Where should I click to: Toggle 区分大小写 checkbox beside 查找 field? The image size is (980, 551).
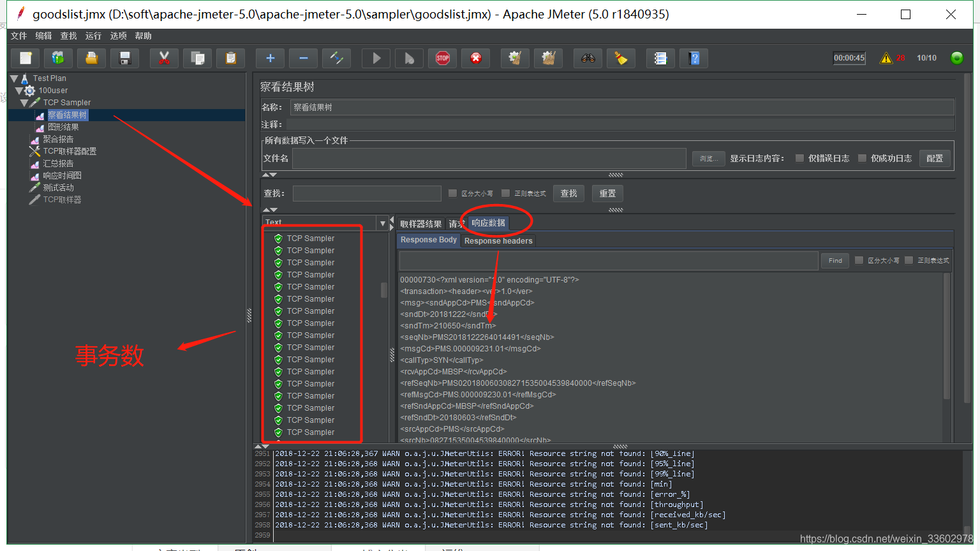pyautogui.click(x=452, y=193)
